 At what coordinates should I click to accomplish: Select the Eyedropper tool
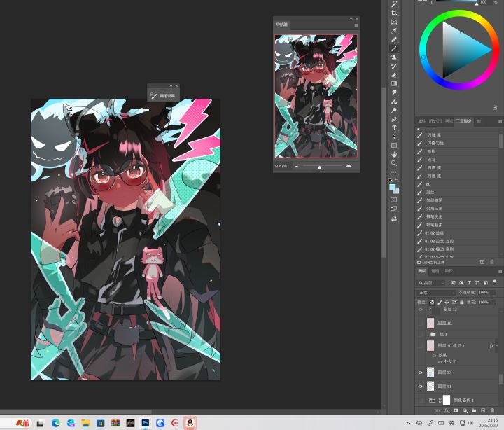pos(394,31)
